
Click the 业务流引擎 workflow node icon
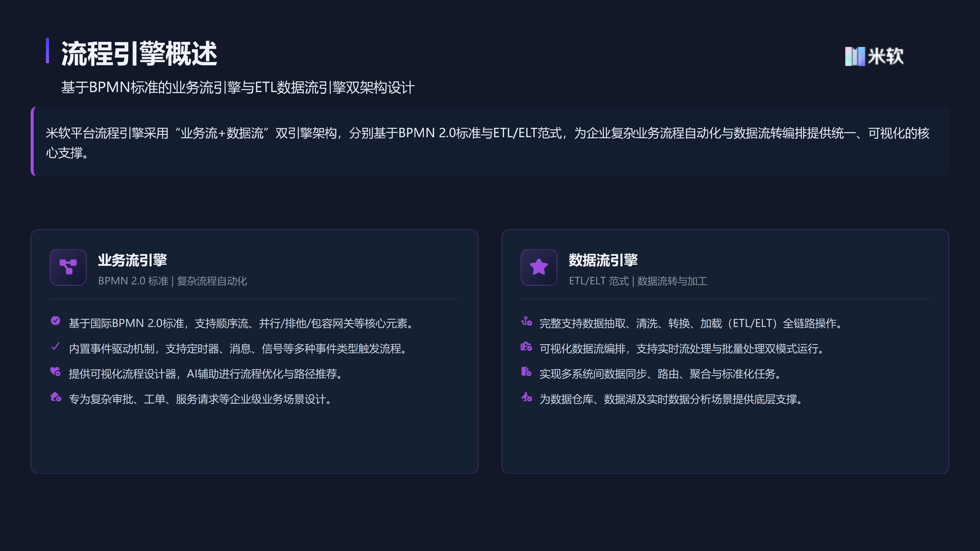[x=68, y=267]
